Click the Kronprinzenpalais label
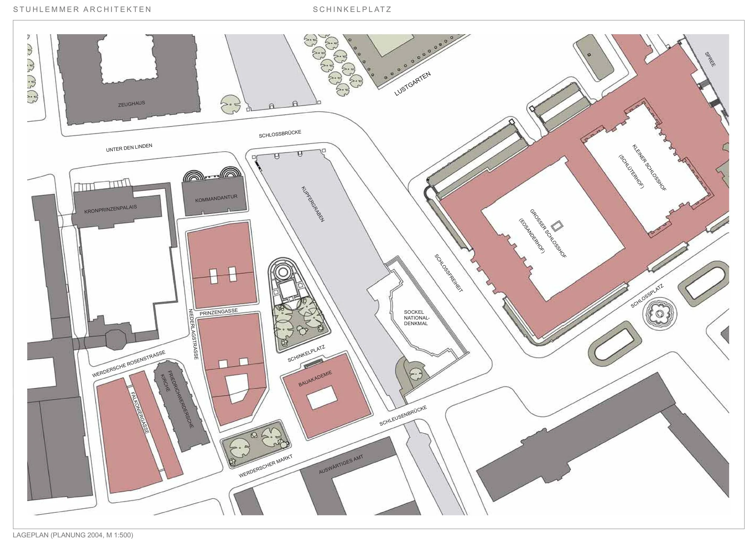The image size is (756, 553). click(111, 209)
